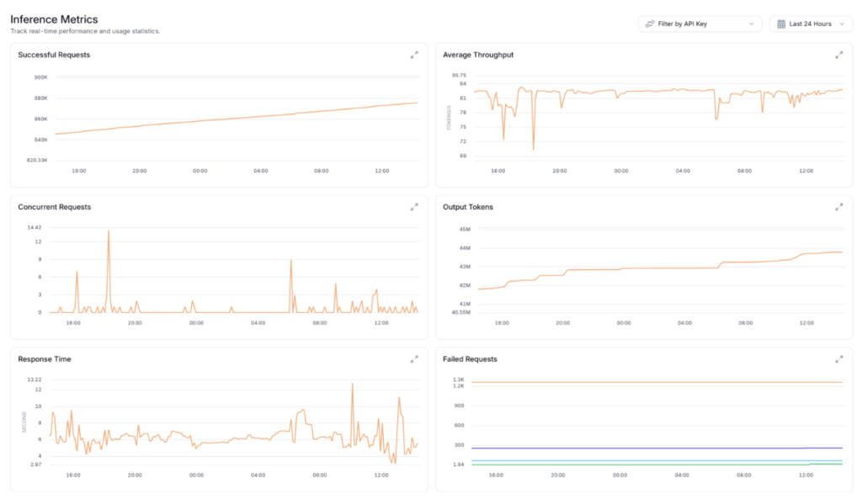Image resolution: width=862 pixels, height=504 pixels.
Task: Click the deep dip in Average Throughput
Action: [x=533, y=145]
